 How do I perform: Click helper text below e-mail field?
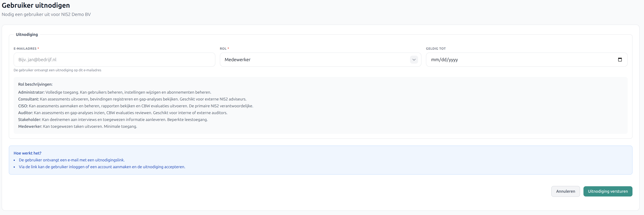pyautogui.click(x=57, y=70)
